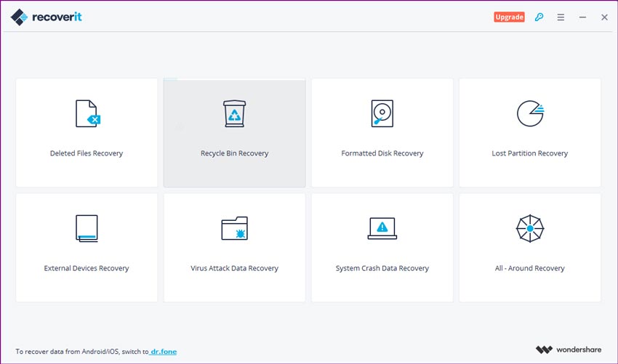618x364 pixels.
Task: Click the Recoverit logo
Action: click(46, 17)
